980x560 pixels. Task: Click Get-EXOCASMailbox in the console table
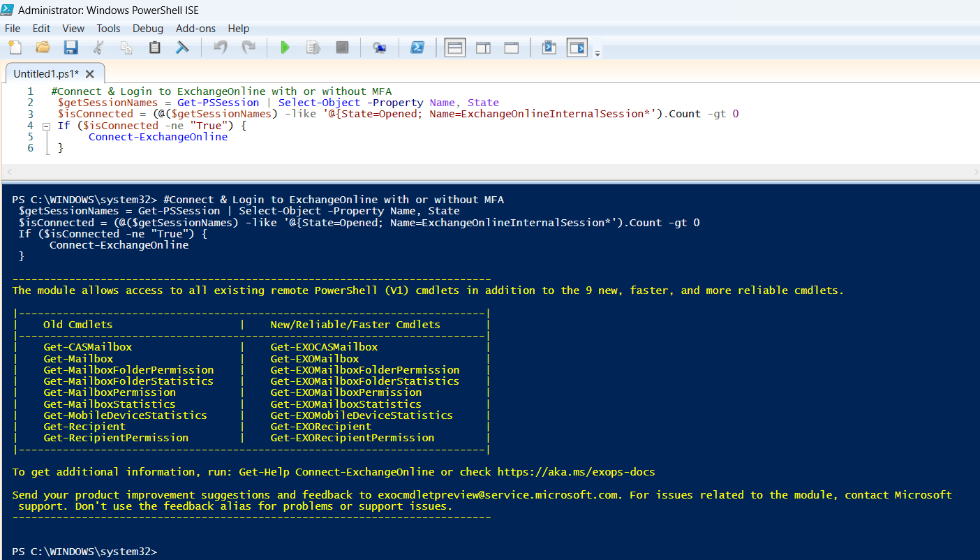coord(324,347)
